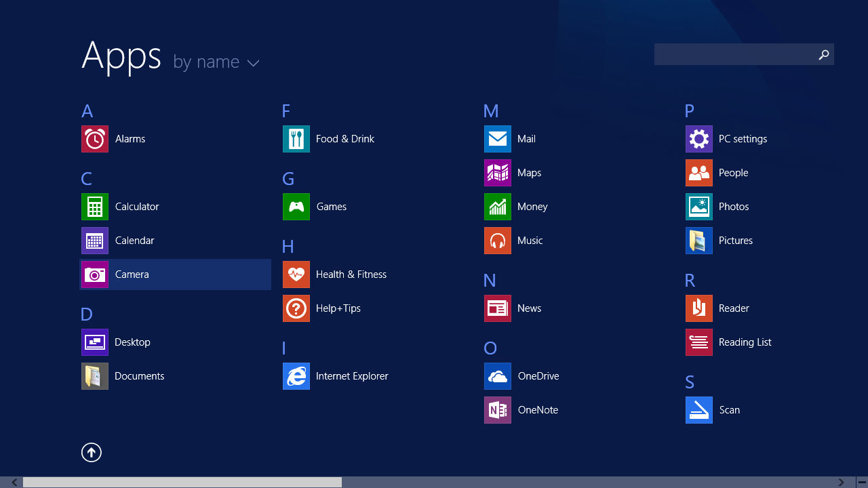Select the letter M group header
The image size is (868, 488).
pyautogui.click(x=491, y=111)
